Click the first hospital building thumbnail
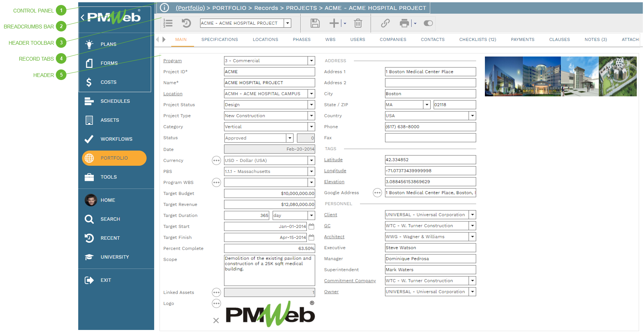 click(x=504, y=76)
